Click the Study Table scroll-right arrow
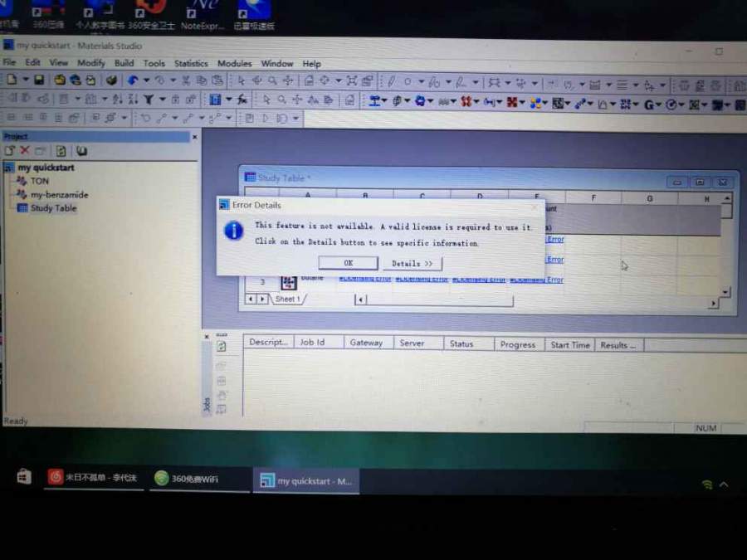This screenshot has width=747, height=560. click(713, 303)
